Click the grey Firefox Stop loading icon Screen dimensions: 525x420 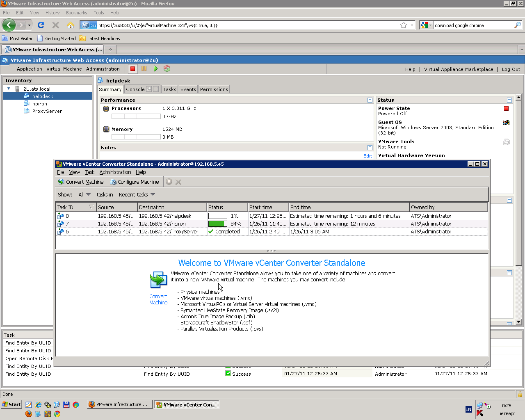pyautogui.click(x=56, y=25)
